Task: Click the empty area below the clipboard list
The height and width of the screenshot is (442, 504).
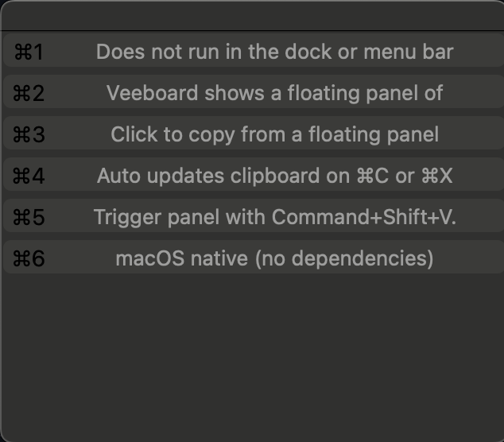Action: (x=253, y=357)
